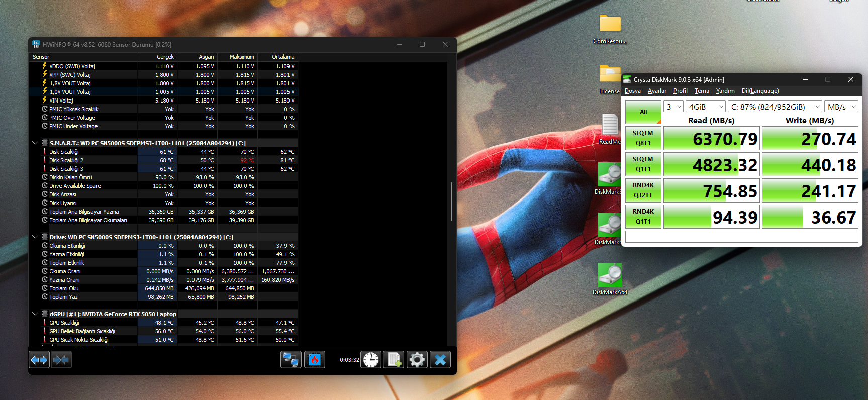Click the clock icon beside Toplamı Yaz
This screenshot has width=868, height=400.
[x=45, y=297]
